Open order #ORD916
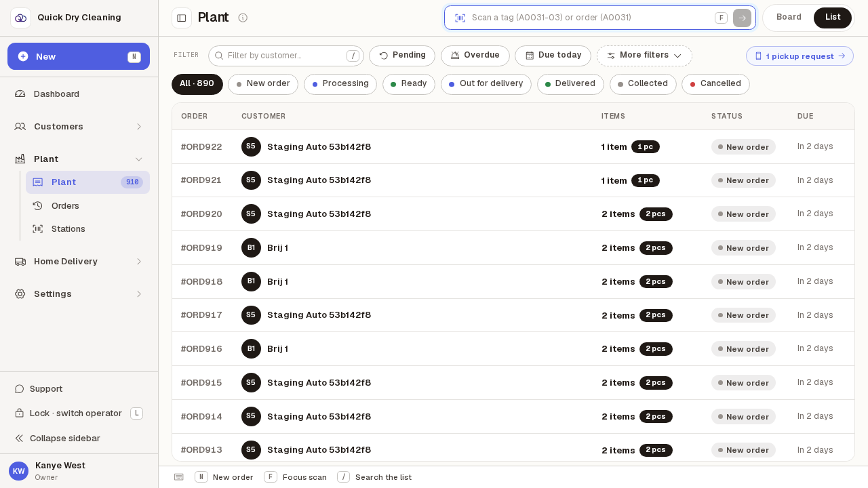Screen dimensions: 868x488 (513, 349)
